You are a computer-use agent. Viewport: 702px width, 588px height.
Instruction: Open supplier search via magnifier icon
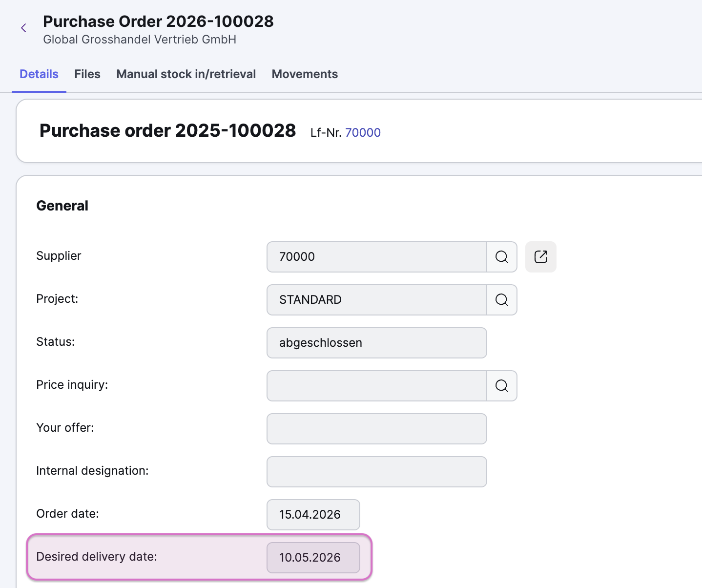[x=501, y=257]
